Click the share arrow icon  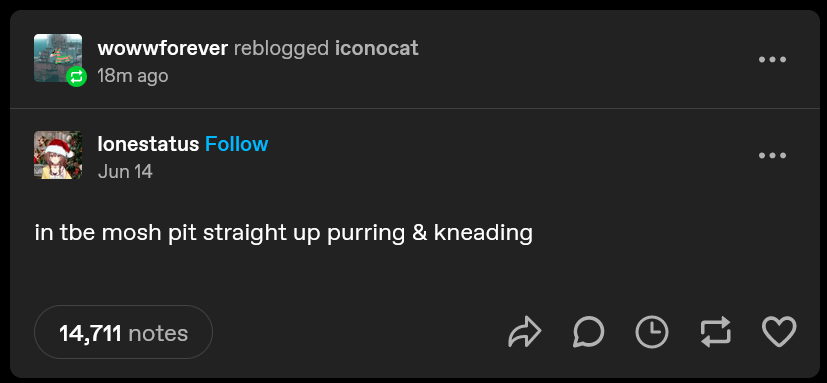click(525, 333)
